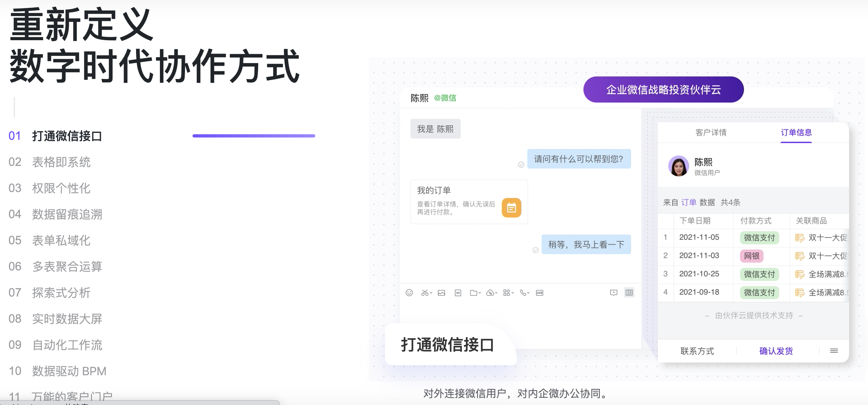Viewport: 868px width, 405px height.
Task: Click the 付款方式 column header
Action: click(x=756, y=221)
